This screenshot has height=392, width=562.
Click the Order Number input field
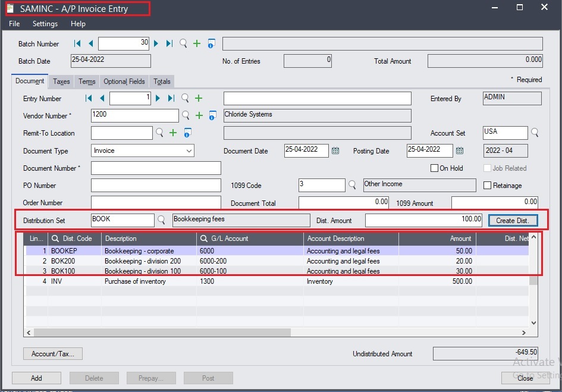click(156, 202)
